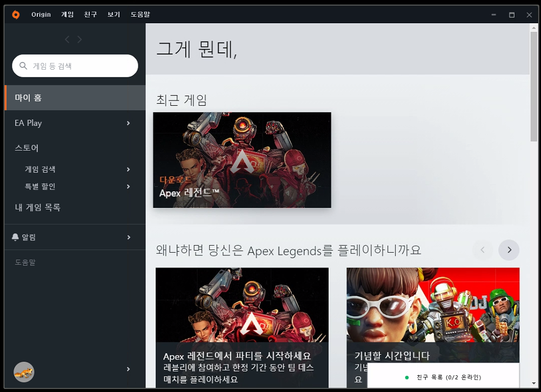The image size is (541, 392).
Task: Click the vertical scrollbar thumb
Action: [x=534, y=86]
